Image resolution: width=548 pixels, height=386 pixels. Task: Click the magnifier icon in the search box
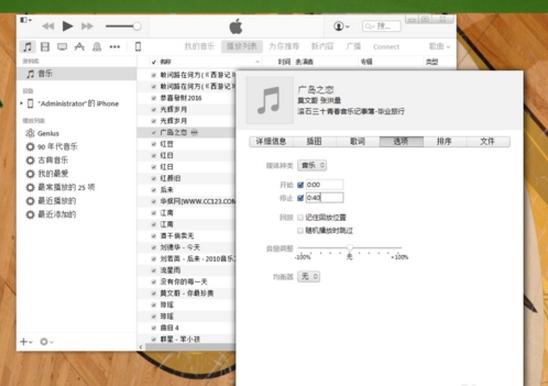[369, 26]
